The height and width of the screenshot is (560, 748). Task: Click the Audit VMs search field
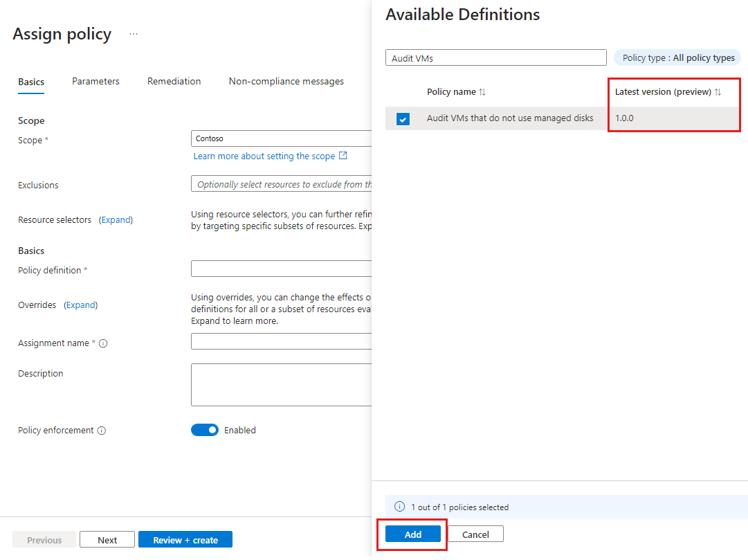495,58
